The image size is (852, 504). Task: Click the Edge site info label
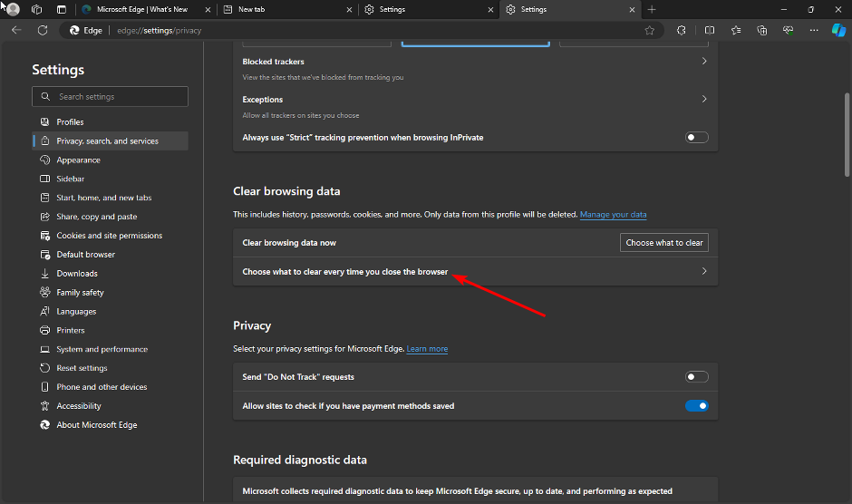86,31
